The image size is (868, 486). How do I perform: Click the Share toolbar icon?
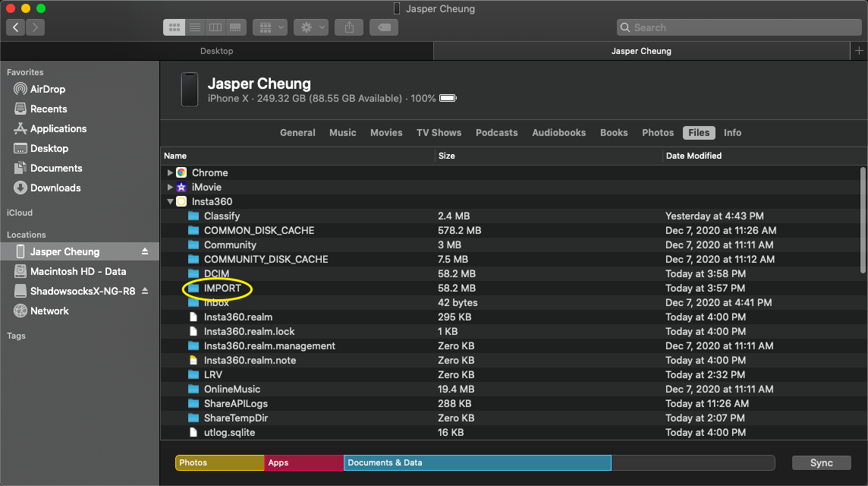pos(349,27)
